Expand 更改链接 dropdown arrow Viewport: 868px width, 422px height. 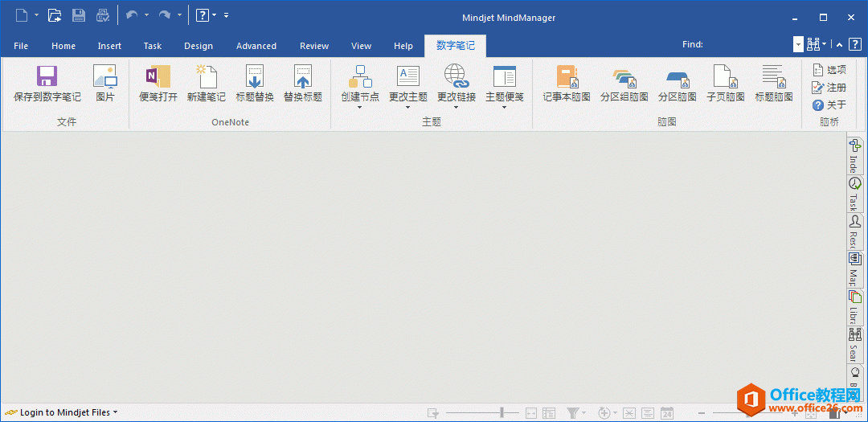point(457,108)
